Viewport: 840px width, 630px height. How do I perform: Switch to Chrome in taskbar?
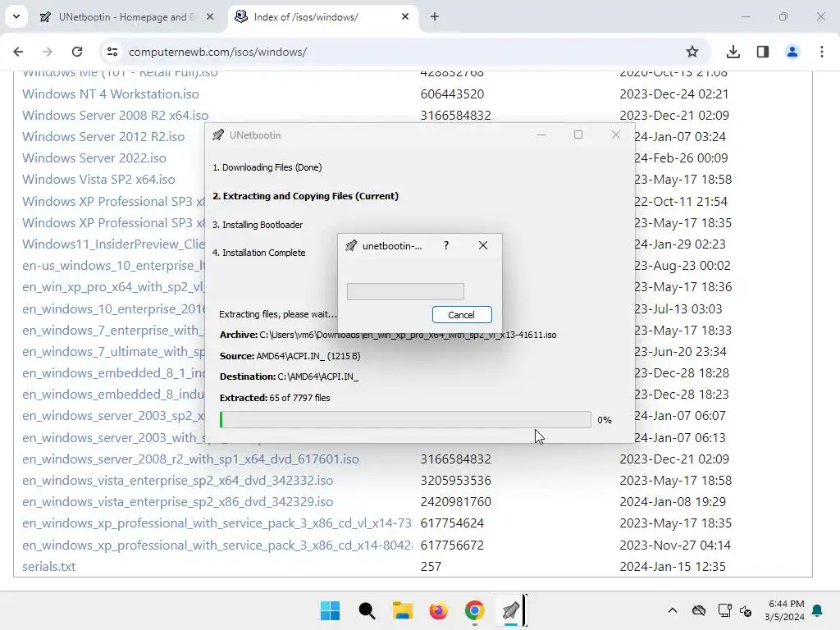coord(475,610)
